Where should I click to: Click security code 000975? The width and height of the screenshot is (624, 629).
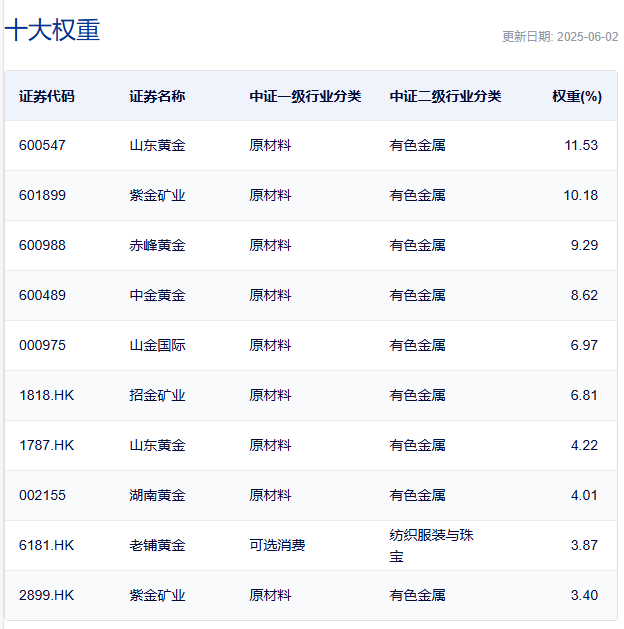tap(42, 345)
